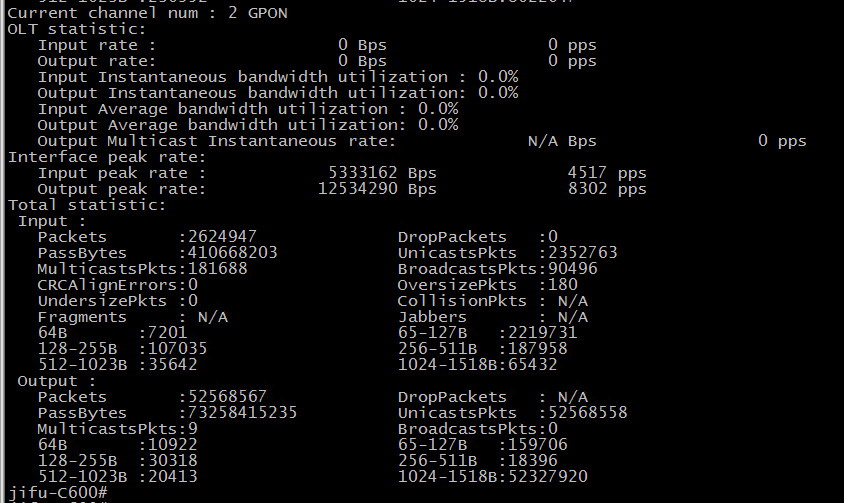This screenshot has width=844, height=503.
Task: Click the 'Interface peak rate:' heading
Action: 107,157
